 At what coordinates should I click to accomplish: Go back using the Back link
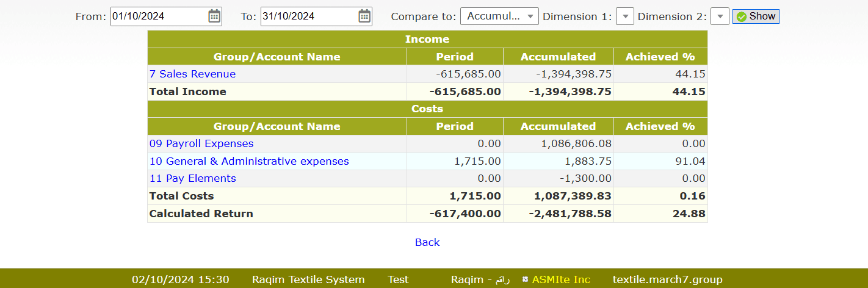(427, 242)
